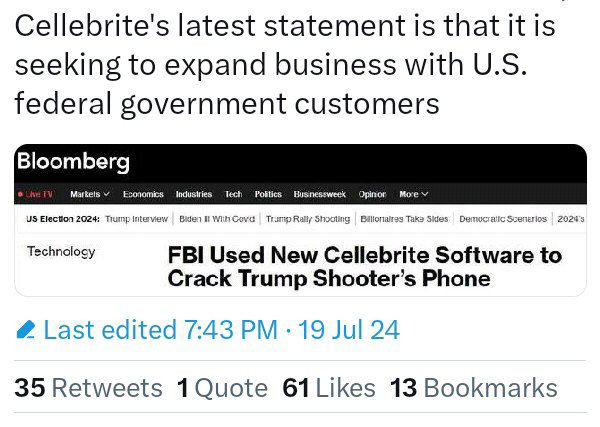Click the FBI Used New Cellebrite Software headline
This screenshot has height=427, width=600.
tap(365, 267)
